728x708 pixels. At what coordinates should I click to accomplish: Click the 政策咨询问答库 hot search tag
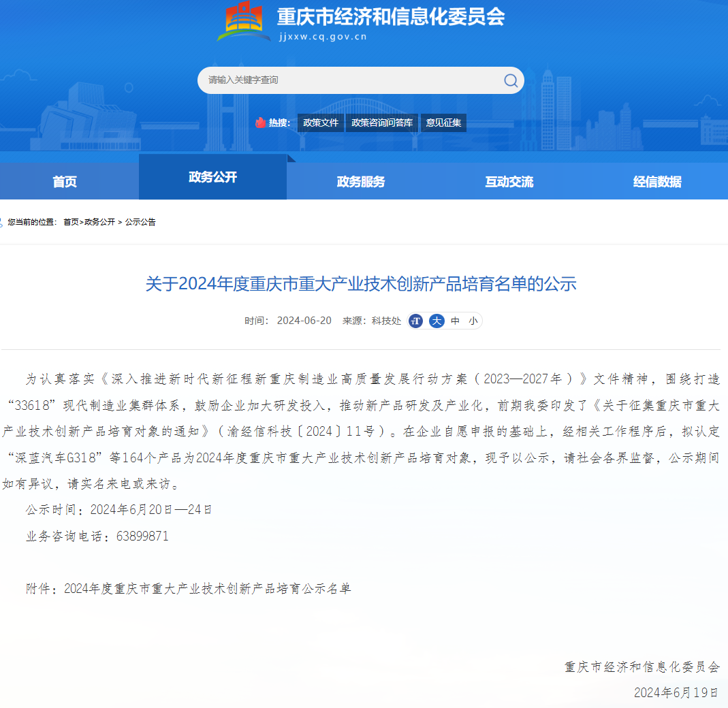382,123
